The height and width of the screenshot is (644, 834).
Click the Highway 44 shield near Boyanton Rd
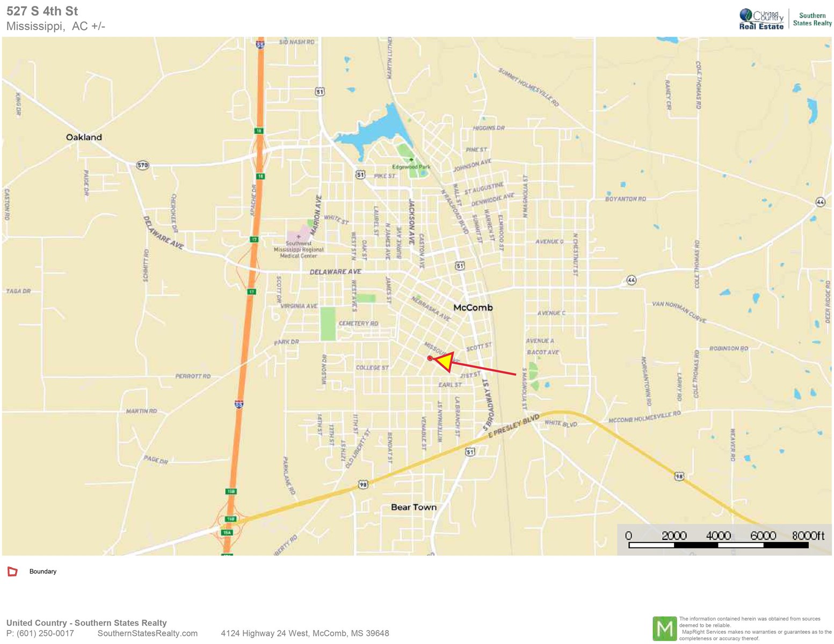[x=820, y=202]
